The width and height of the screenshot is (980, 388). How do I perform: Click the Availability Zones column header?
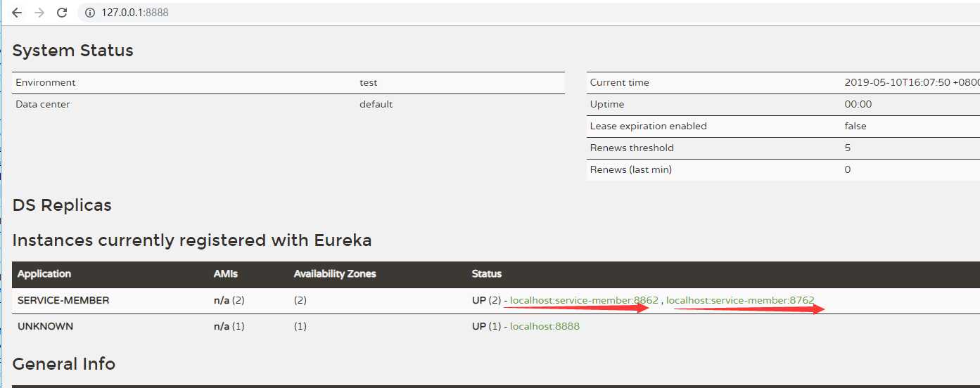coord(335,273)
